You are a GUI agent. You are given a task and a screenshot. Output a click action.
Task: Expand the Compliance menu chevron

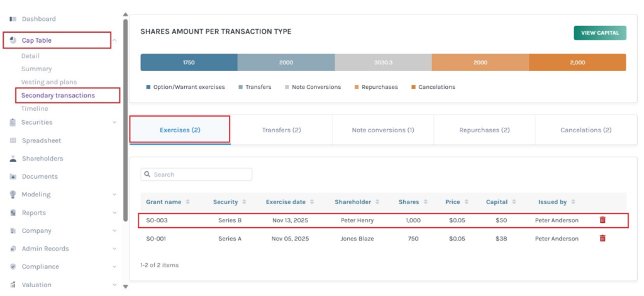point(114,267)
